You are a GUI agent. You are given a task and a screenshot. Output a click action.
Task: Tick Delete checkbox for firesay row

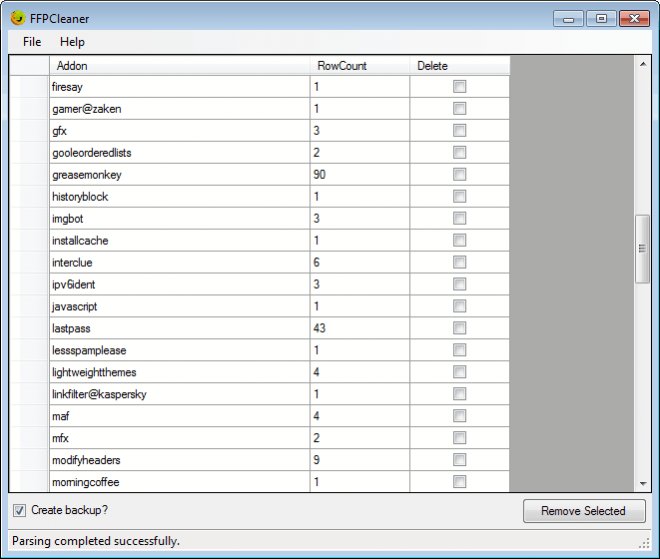pyautogui.click(x=459, y=87)
